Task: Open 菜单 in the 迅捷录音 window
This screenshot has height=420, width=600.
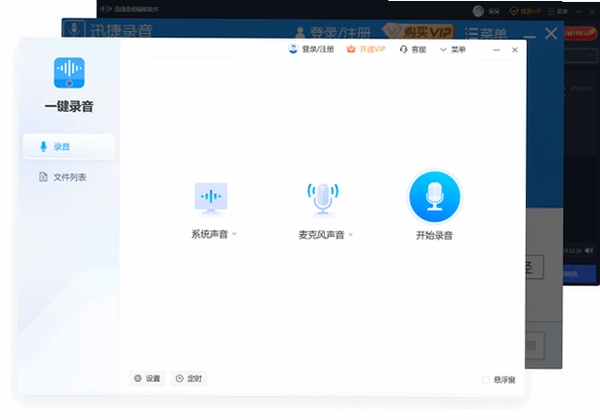Action: pyautogui.click(x=486, y=34)
